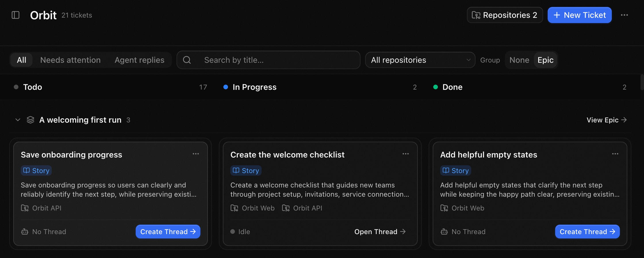The width and height of the screenshot is (644, 258).
Task: Click the Save onboarding progress description text
Action: pos(109,189)
